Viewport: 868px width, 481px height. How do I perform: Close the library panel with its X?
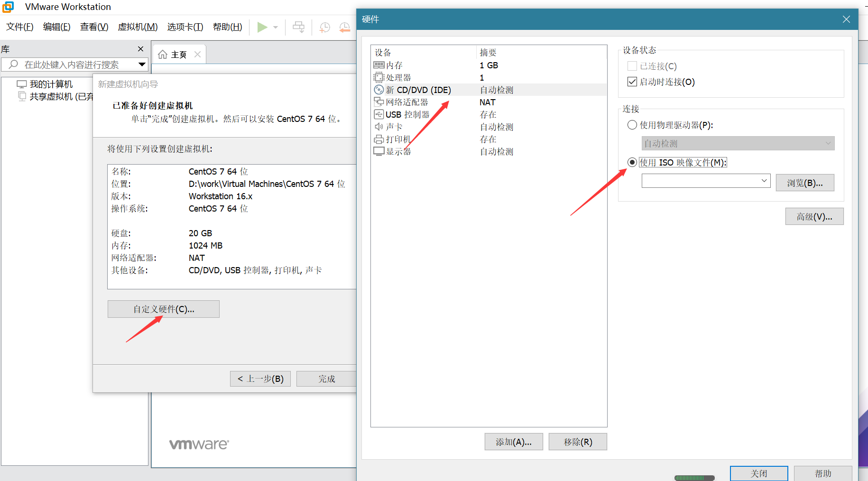click(140, 49)
